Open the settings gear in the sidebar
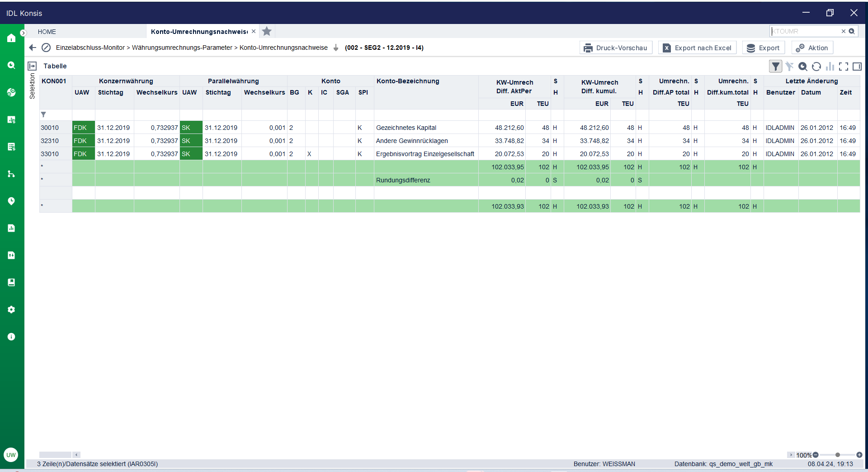This screenshot has width=868, height=472. [11, 310]
